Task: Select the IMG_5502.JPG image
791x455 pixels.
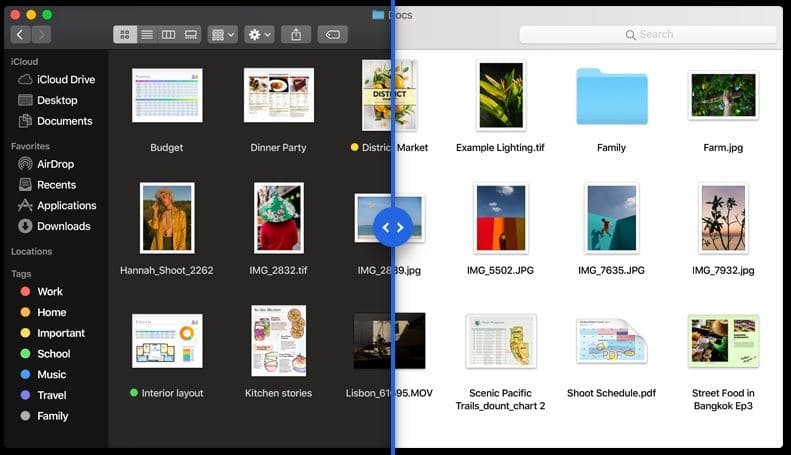Action: pos(500,218)
